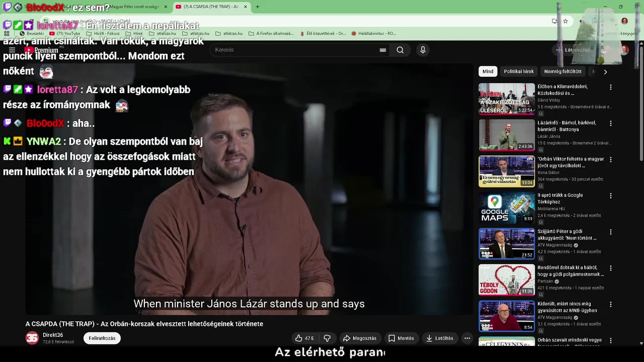
Task: Open a new browser tab with plus
Action: [x=258, y=7]
